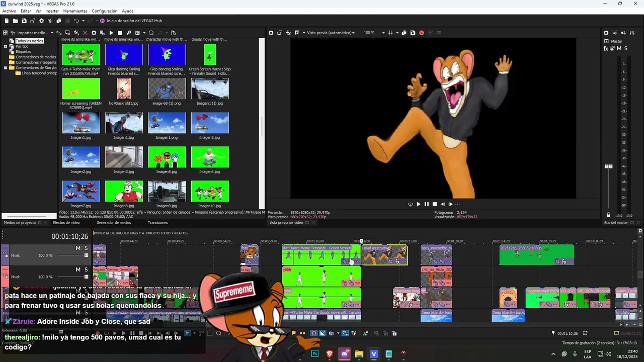The width and height of the screenshot is (644, 362).
Task: Open Insertar menu
Action: coord(52,11)
